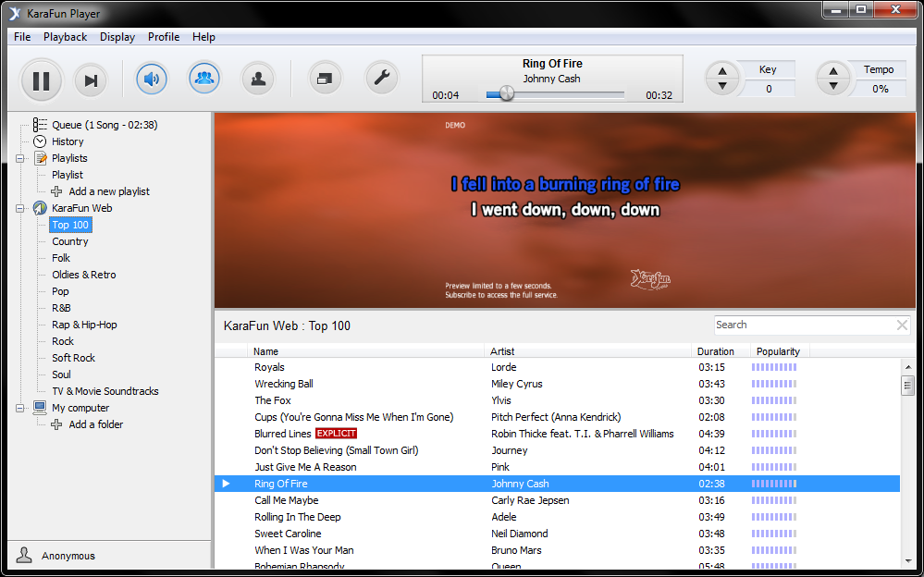Select Pop category
Image resolution: width=924 pixels, height=577 pixels.
click(x=60, y=291)
